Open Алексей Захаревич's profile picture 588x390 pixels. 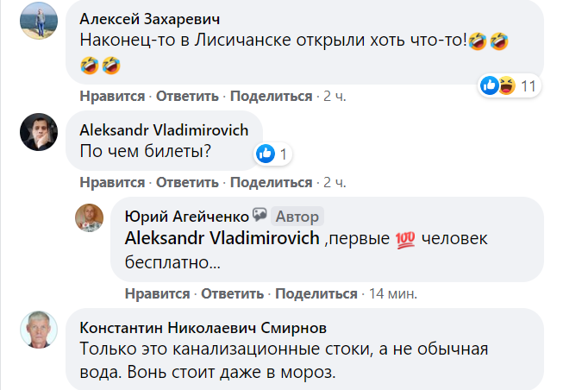click(39, 20)
